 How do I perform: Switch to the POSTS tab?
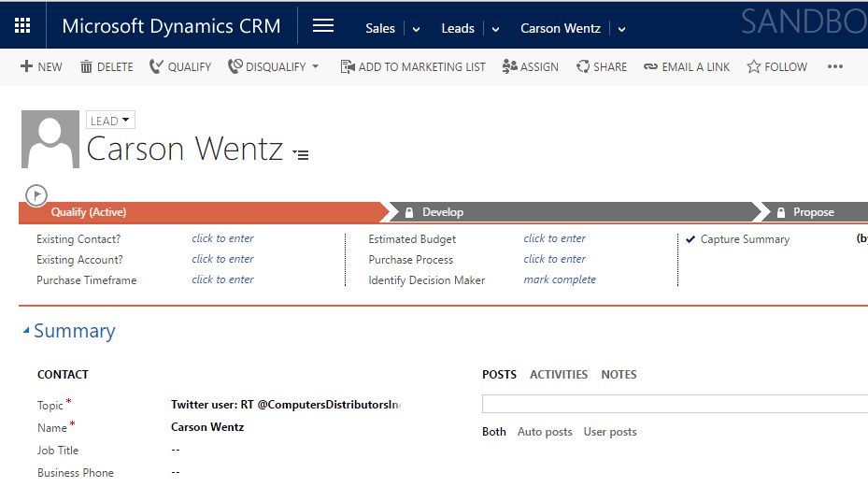click(499, 375)
